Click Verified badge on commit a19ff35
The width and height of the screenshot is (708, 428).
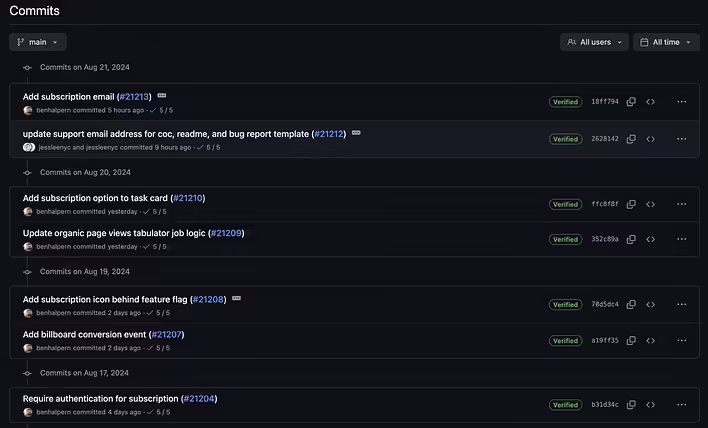(565, 340)
